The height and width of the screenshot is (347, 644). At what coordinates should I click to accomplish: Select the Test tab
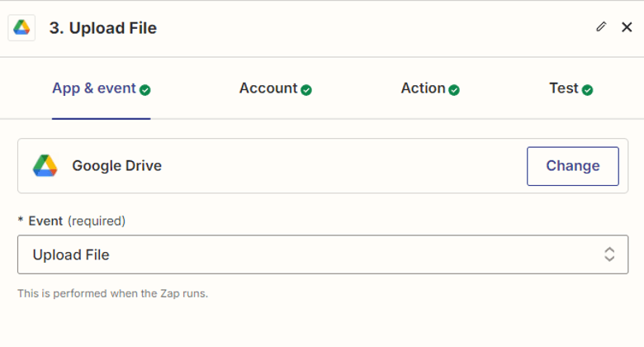(563, 88)
